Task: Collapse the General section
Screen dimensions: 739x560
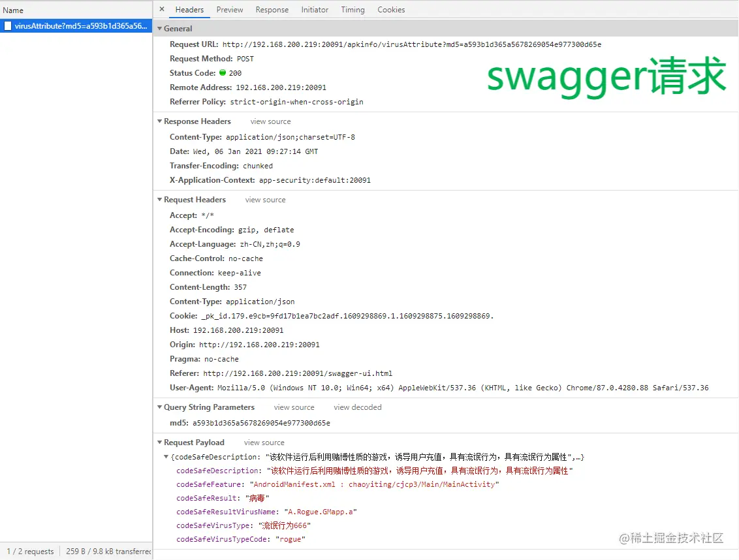Action: click(x=159, y=28)
